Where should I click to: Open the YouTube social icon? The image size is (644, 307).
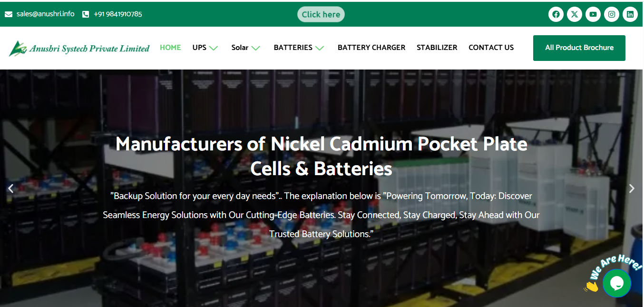click(593, 14)
